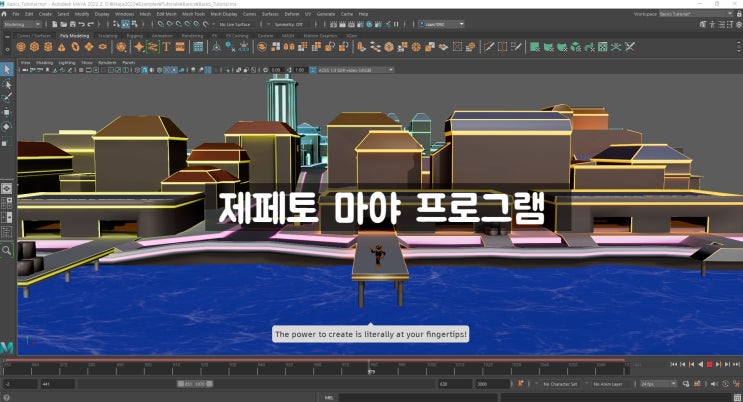Open the No Anim Layer dropdown
The height and width of the screenshot is (402, 743).
(608, 384)
